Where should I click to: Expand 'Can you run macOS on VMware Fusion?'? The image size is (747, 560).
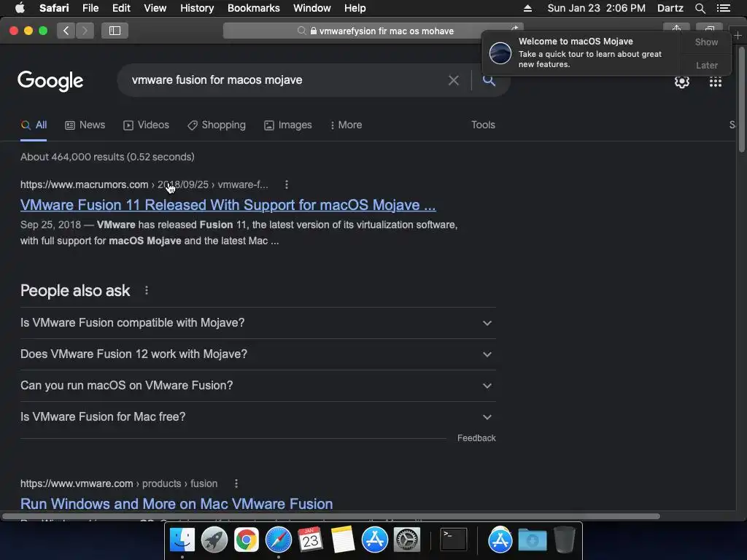click(x=258, y=386)
